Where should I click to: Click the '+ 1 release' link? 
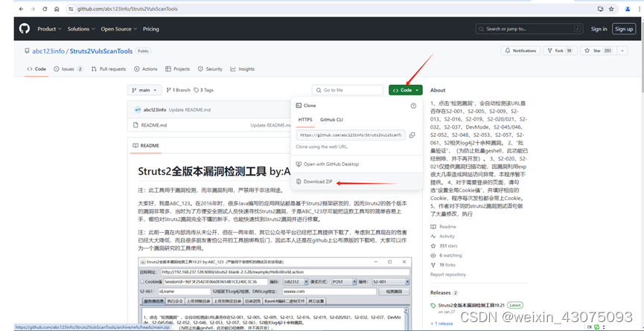441,324
